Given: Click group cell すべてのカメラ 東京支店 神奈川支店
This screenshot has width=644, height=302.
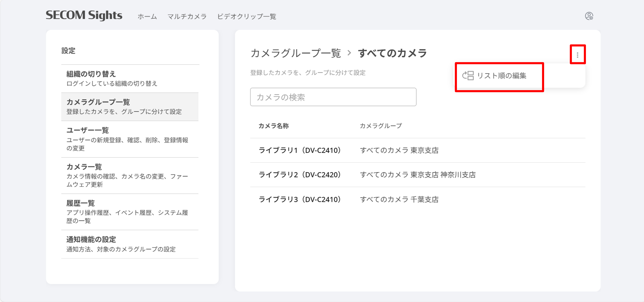Looking at the screenshot, I should click(x=418, y=175).
